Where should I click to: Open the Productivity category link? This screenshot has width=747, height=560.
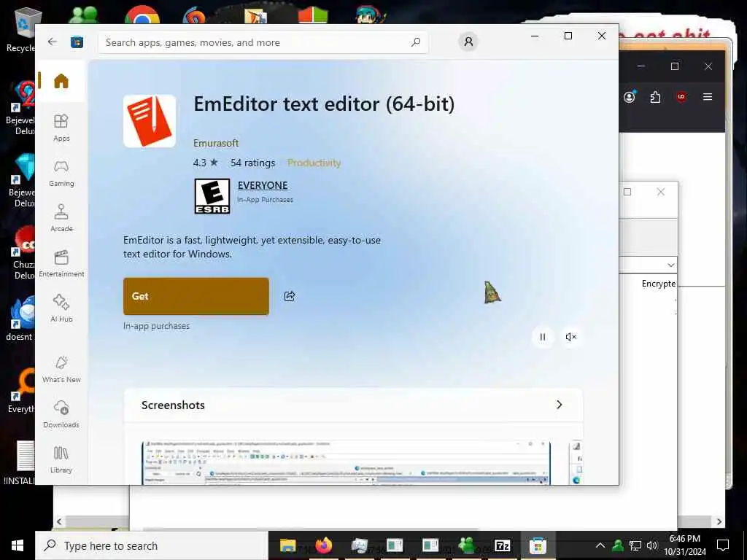314,163
